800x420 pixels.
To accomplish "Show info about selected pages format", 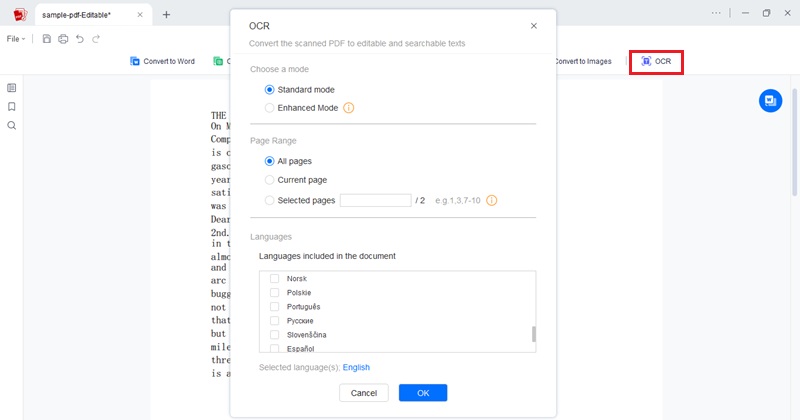I will (491, 201).
